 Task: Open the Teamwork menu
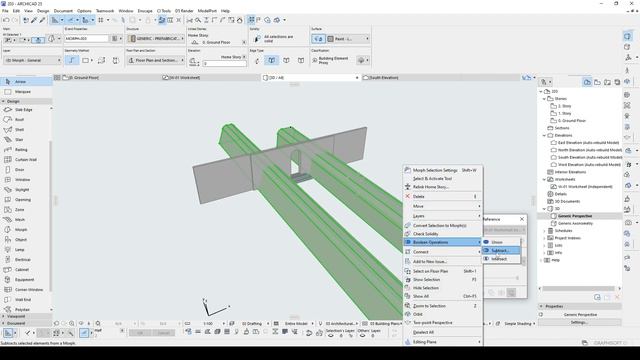(x=105, y=11)
